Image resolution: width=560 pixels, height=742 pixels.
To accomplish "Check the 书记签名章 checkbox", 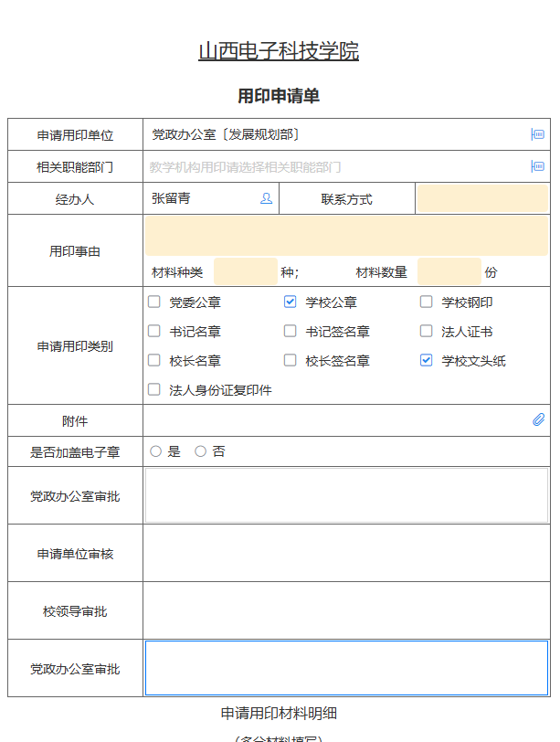I will [x=290, y=331].
